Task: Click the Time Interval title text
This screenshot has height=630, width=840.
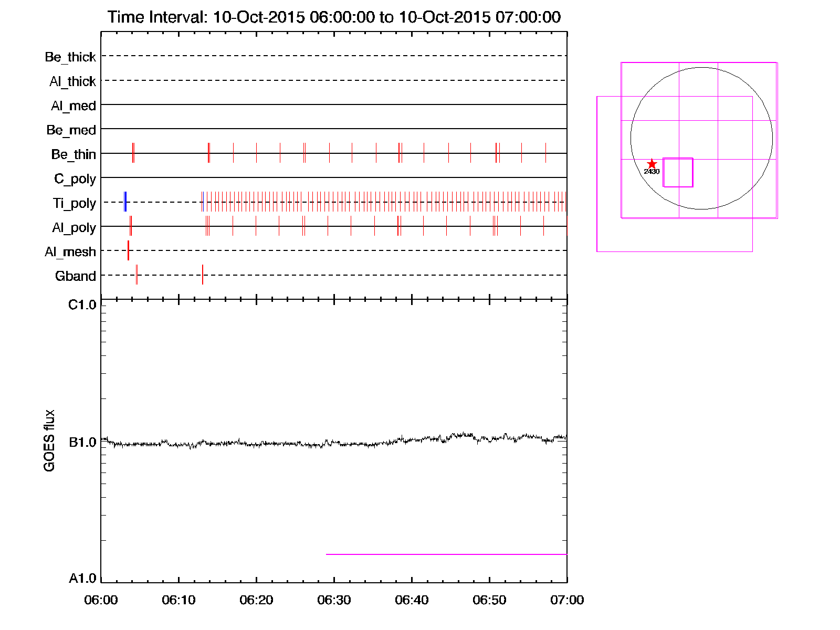Action: 334,17
